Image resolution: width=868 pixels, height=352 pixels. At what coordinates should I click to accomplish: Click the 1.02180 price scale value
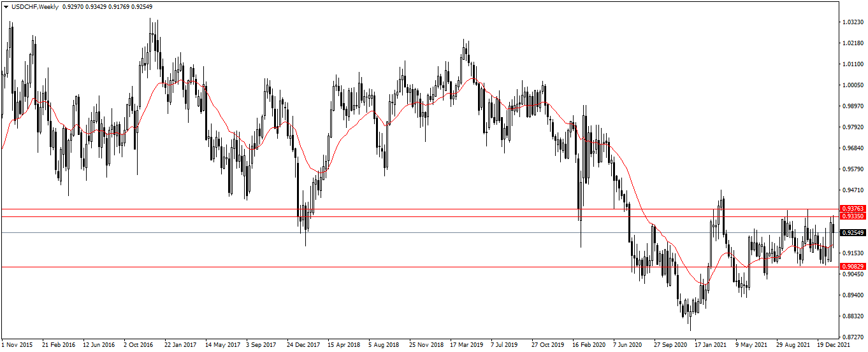pyautogui.click(x=853, y=43)
